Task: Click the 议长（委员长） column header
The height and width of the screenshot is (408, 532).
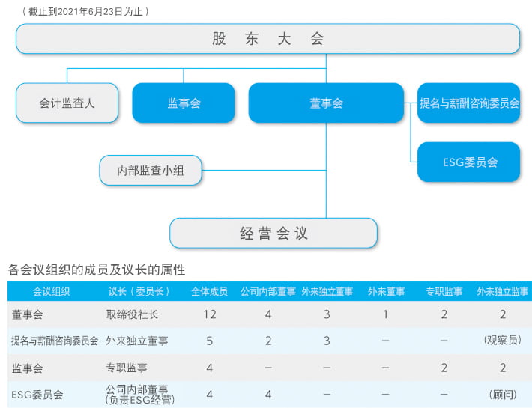Action: [x=139, y=291]
